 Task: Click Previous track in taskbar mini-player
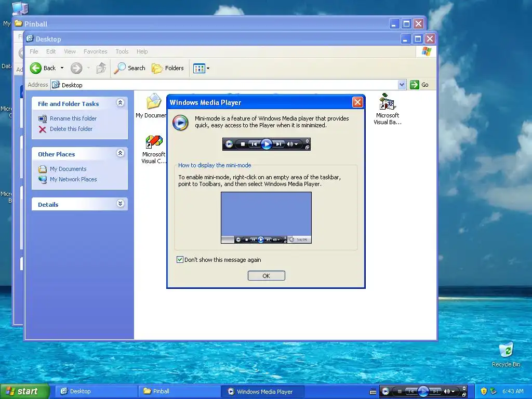tap(410, 392)
